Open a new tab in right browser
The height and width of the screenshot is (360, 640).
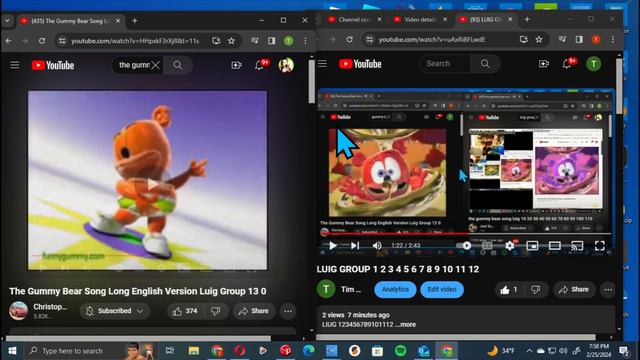[x=527, y=19]
